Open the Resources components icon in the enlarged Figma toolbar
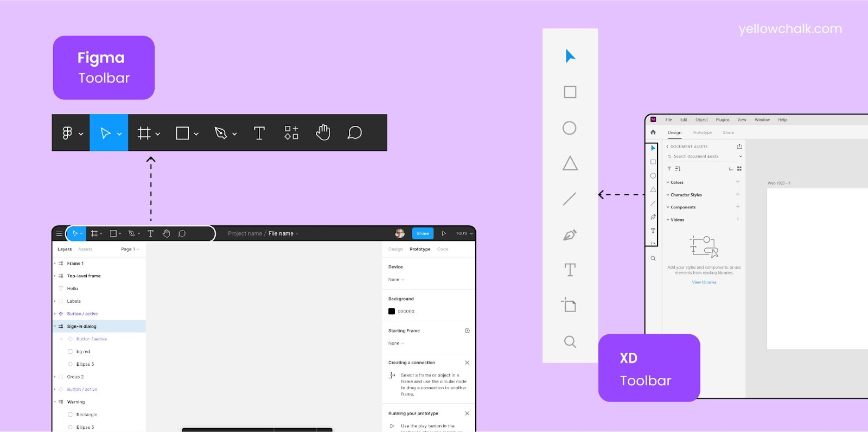This screenshot has height=432, width=868. [x=291, y=133]
